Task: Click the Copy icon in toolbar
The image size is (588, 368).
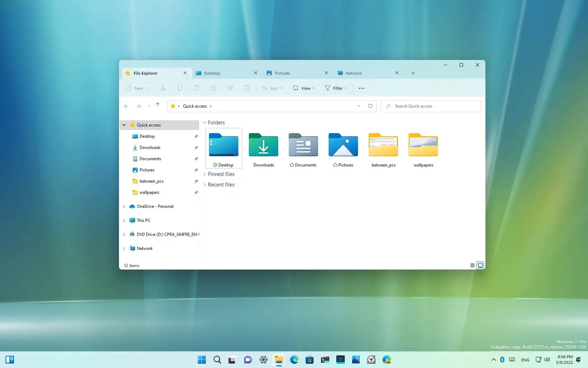Action: tap(180, 88)
